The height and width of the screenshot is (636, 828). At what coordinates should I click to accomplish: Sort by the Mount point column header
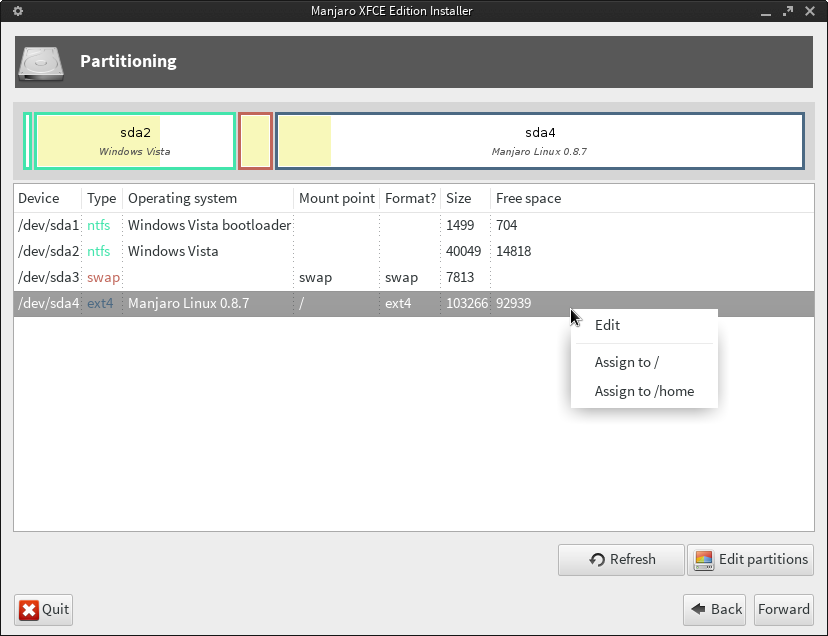[x=337, y=198]
